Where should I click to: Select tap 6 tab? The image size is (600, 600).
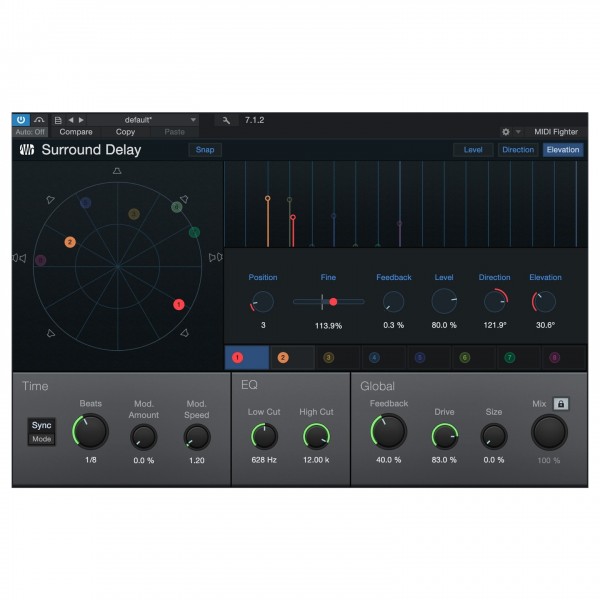(x=474, y=357)
